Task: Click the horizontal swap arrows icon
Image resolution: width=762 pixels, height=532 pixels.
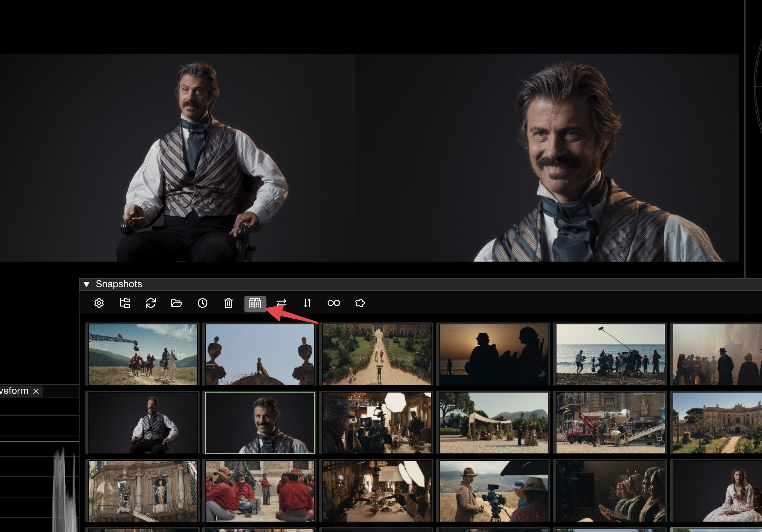Action: tap(281, 303)
